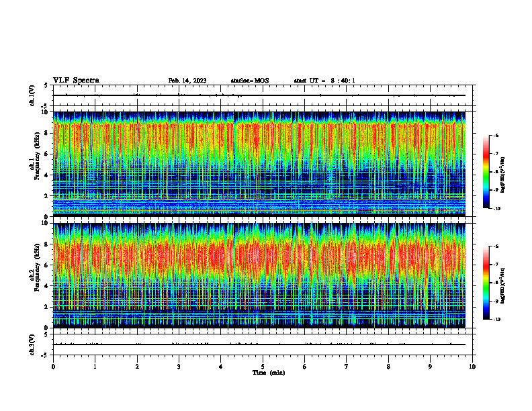Viewport: 532px width, 411px height.
Task: Select the date text "Feb. 14, 2023"
Action: 187,81
